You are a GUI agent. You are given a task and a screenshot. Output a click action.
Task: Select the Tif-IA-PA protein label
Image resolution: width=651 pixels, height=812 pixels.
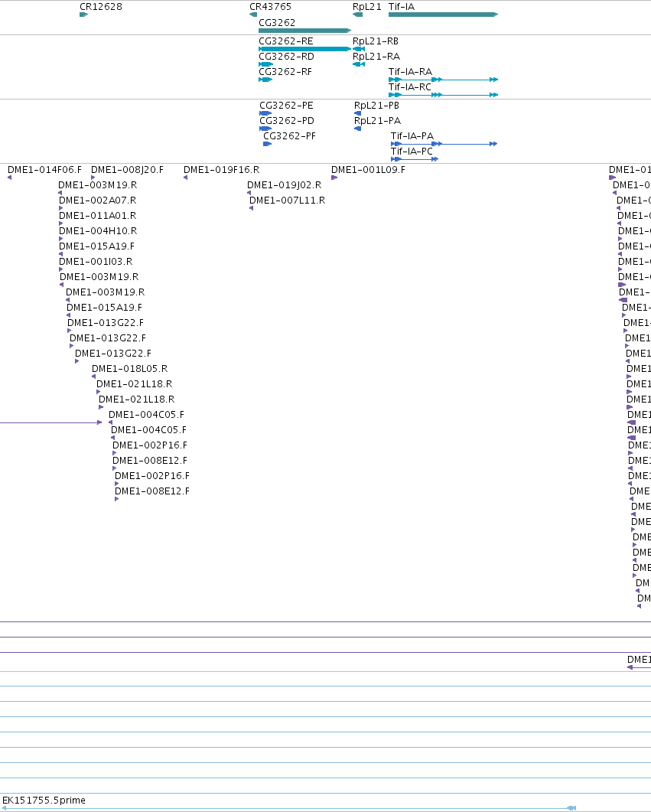coord(412,135)
